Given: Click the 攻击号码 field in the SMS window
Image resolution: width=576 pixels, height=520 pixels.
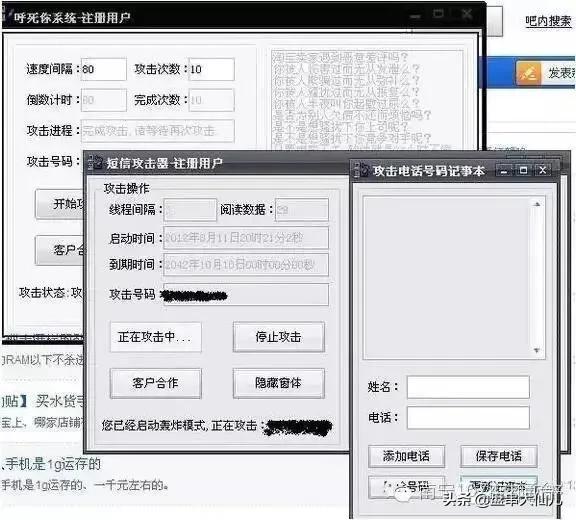Looking at the screenshot, I should click(x=246, y=295).
